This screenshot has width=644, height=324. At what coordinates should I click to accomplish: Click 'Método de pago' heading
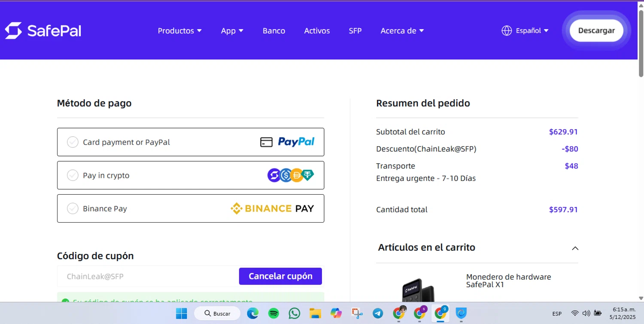click(94, 103)
